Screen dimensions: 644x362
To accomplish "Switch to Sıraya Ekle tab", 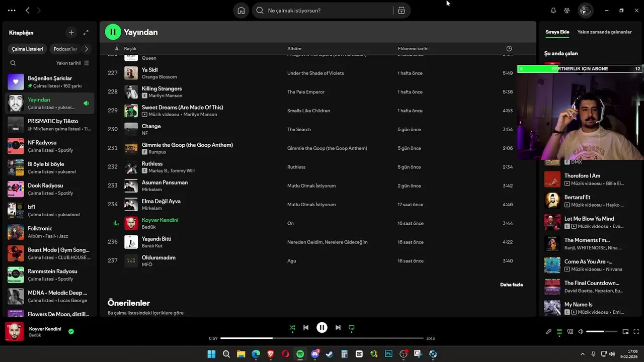I will 557,32.
